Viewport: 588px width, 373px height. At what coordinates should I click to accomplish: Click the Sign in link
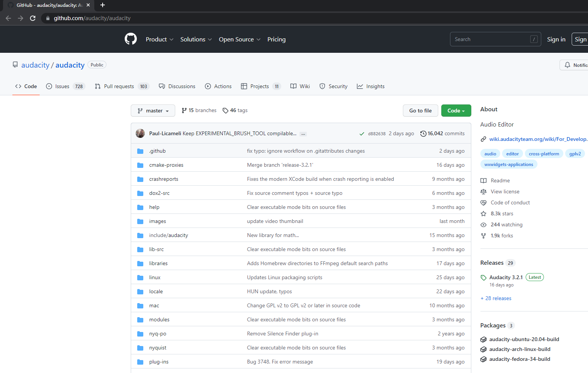point(556,40)
